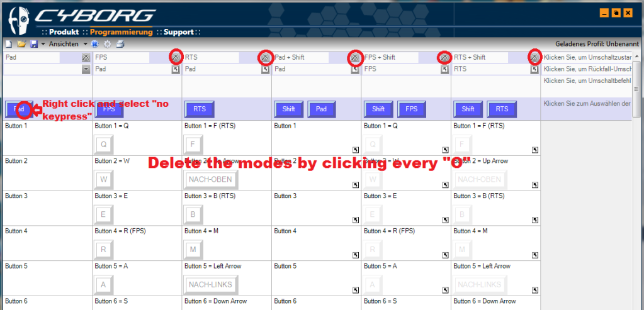The height and width of the screenshot is (310, 644).
Task: Click the FPS mode name field
Action: coord(121,58)
